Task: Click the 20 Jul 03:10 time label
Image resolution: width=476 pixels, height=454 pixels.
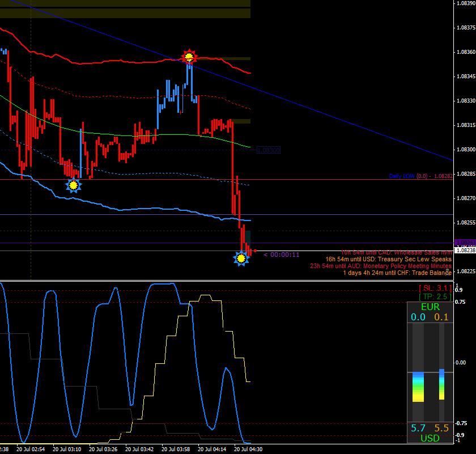Action: [67, 449]
